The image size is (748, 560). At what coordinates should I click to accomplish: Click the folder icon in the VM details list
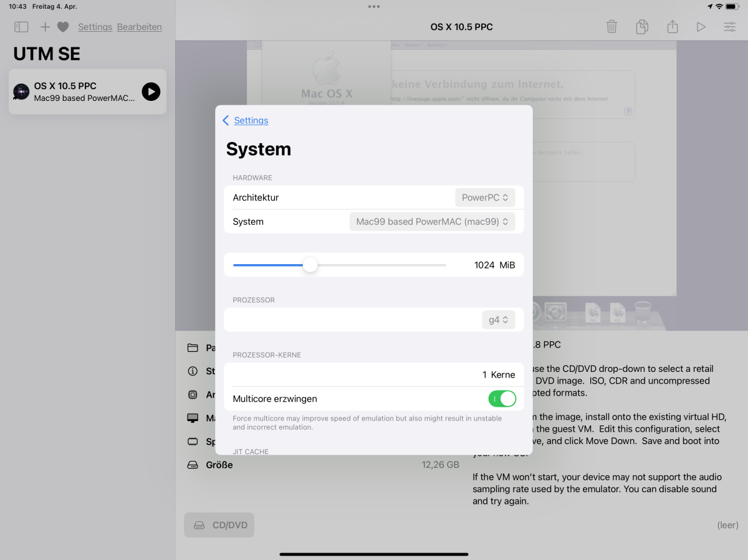point(193,348)
